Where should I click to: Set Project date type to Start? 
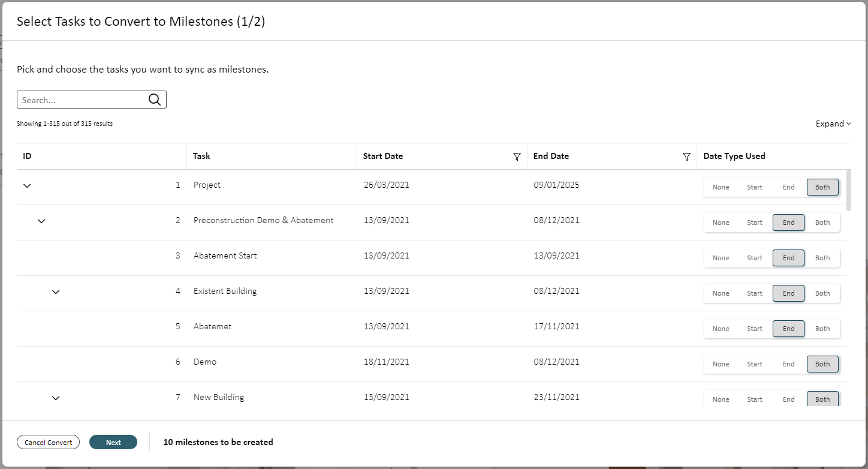(x=755, y=187)
